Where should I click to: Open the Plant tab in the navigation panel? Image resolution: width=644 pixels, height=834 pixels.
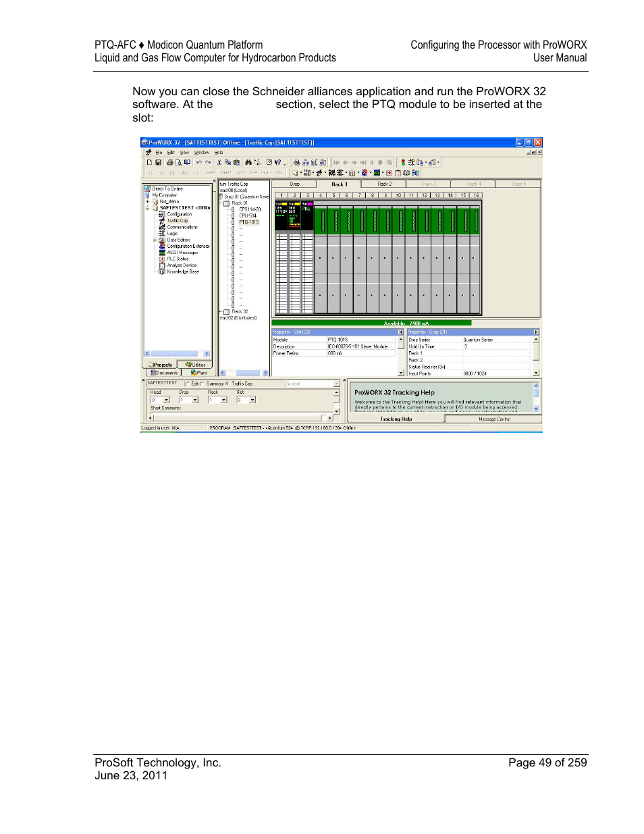coord(199,373)
